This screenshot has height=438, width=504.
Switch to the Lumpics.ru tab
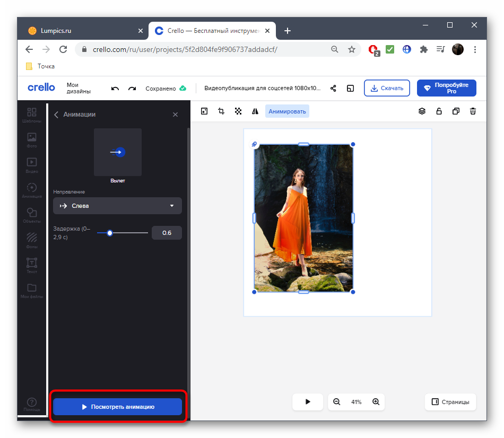pyautogui.click(x=80, y=31)
